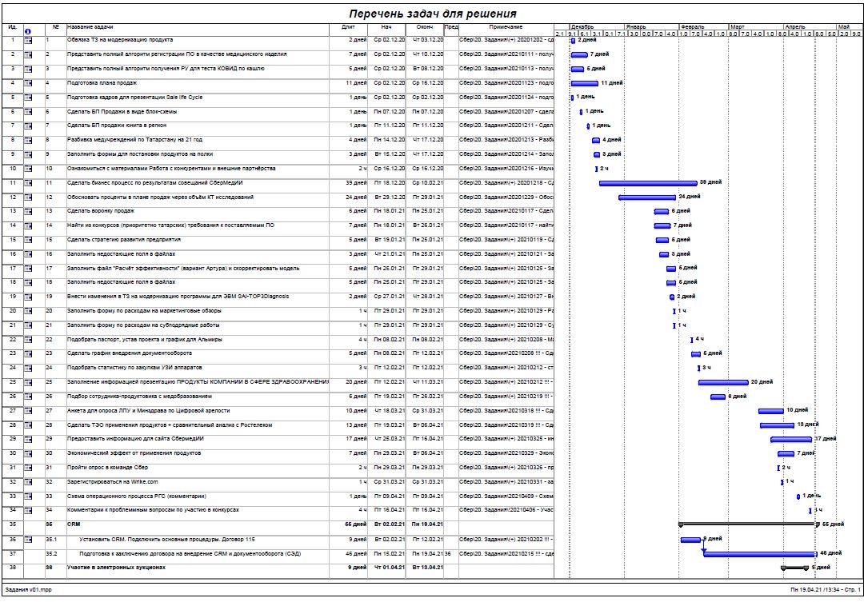Click the info indicator icon in the column header
The height and width of the screenshot is (602, 868).
coord(28,31)
